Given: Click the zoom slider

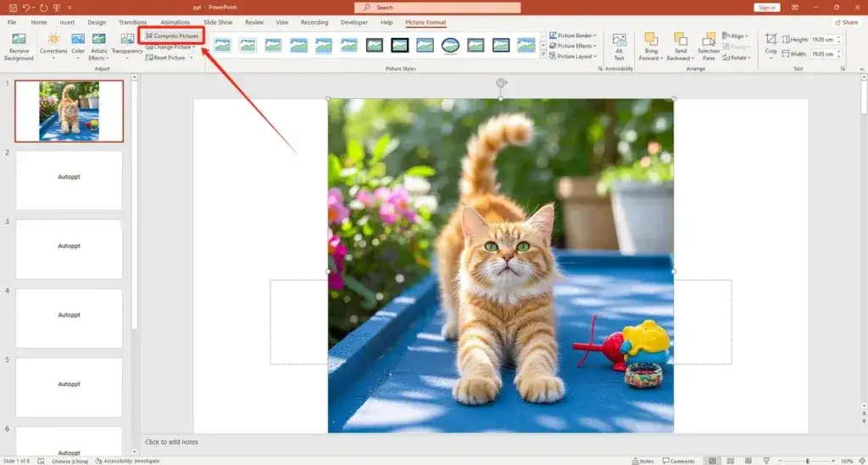Looking at the screenshot, I should click(x=807, y=461).
